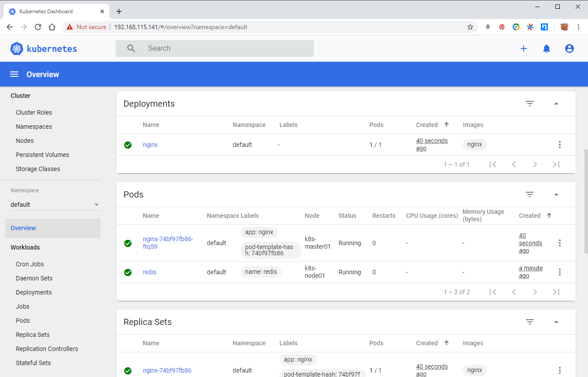Open Replication Controllers in the sidebar
The width and height of the screenshot is (588, 377).
click(x=47, y=349)
